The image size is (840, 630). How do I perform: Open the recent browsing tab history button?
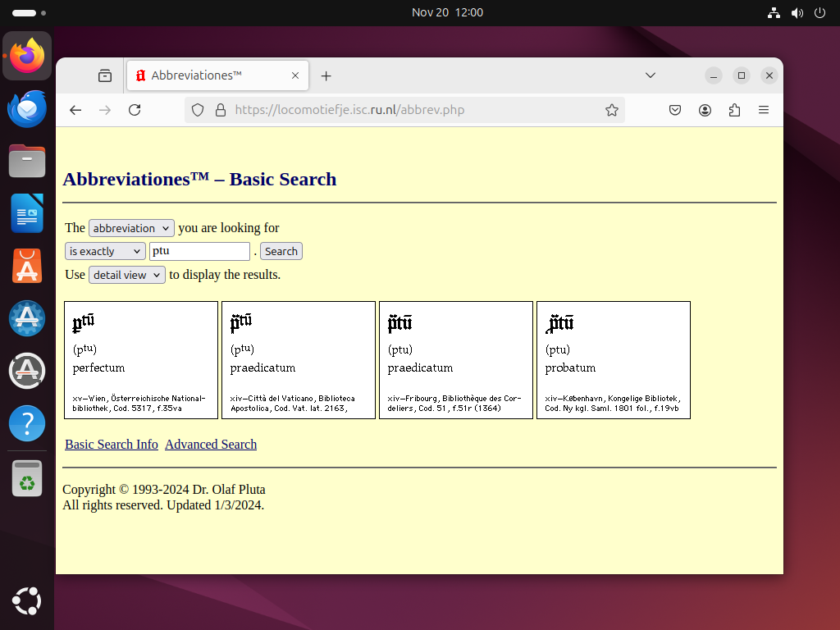pos(105,75)
